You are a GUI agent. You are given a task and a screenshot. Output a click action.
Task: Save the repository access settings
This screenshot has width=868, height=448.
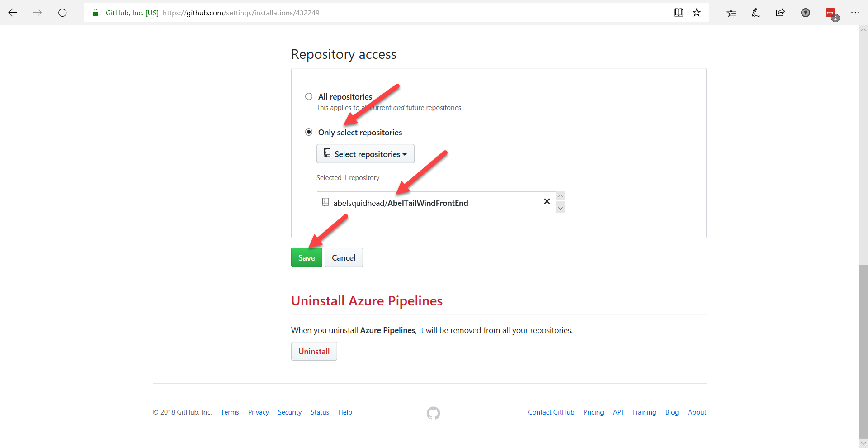click(x=307, y=257)
